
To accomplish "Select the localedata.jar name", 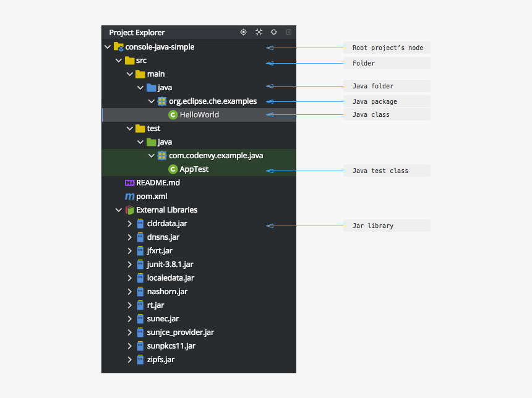I will pos(171,278).
